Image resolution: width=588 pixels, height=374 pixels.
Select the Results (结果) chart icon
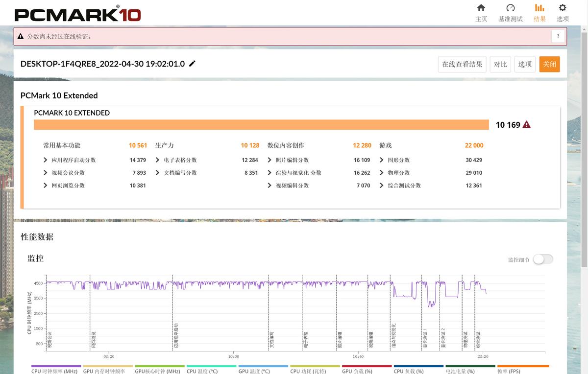coord(539,8)
